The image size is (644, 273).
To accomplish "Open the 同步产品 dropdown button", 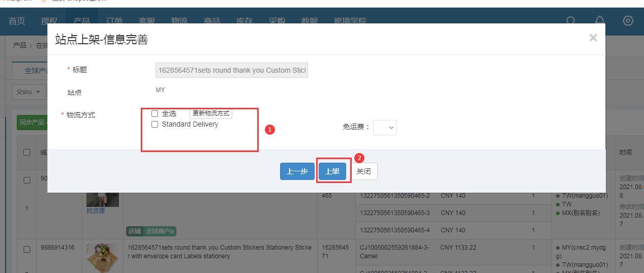I will click(32, 123).
